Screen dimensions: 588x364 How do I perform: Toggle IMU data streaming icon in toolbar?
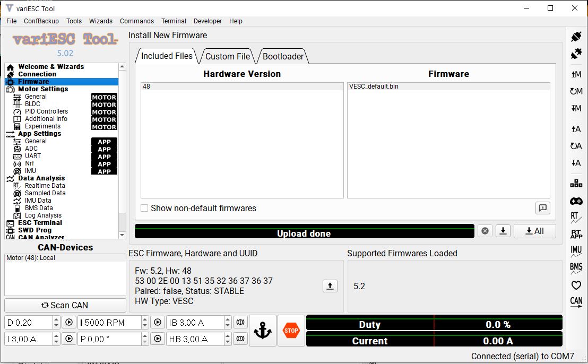pos(576,251)
